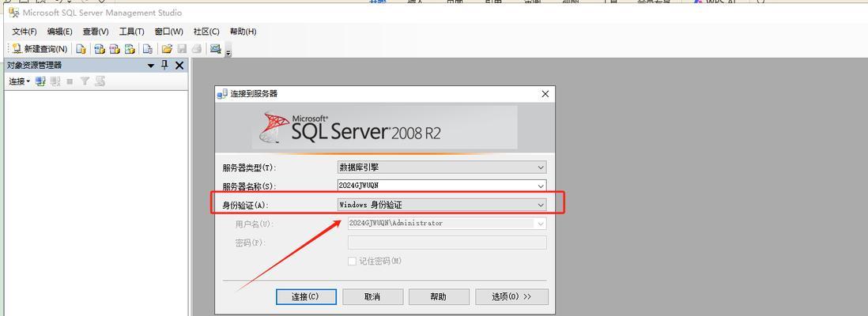
Task: Click the disabled 用户名 combo box
Action: (x=447, y=224)
